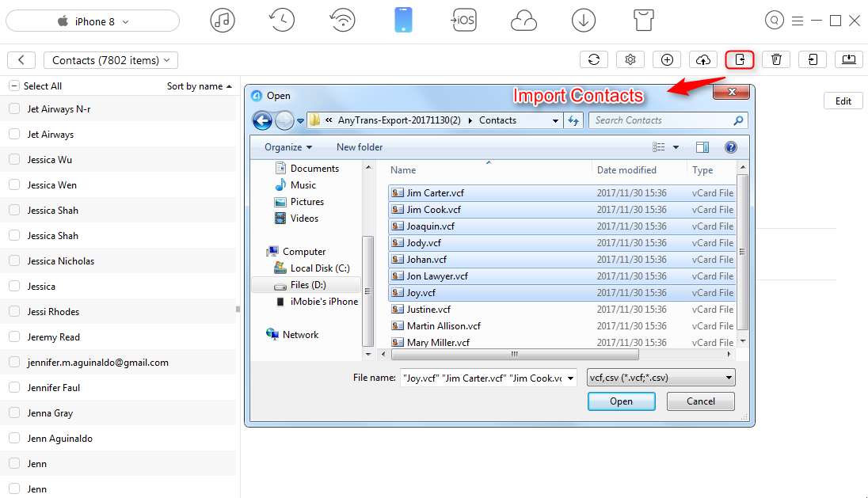Screen dimensions: 868x498
Task: Click the navigation pane vertical scrollbar
Action: [367, 291]
